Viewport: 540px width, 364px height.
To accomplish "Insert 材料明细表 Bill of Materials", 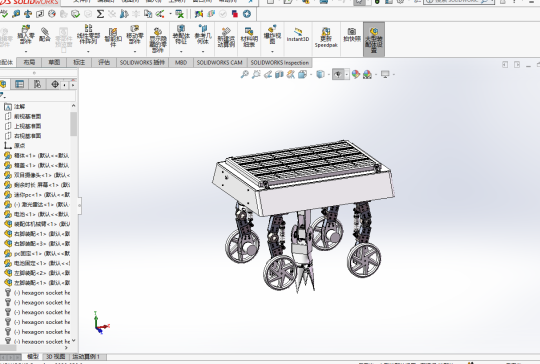I will pos(249,37).
